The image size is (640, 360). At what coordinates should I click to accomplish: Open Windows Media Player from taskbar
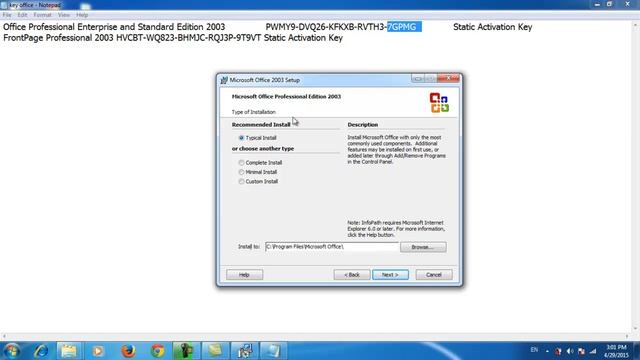pos(98,351)
